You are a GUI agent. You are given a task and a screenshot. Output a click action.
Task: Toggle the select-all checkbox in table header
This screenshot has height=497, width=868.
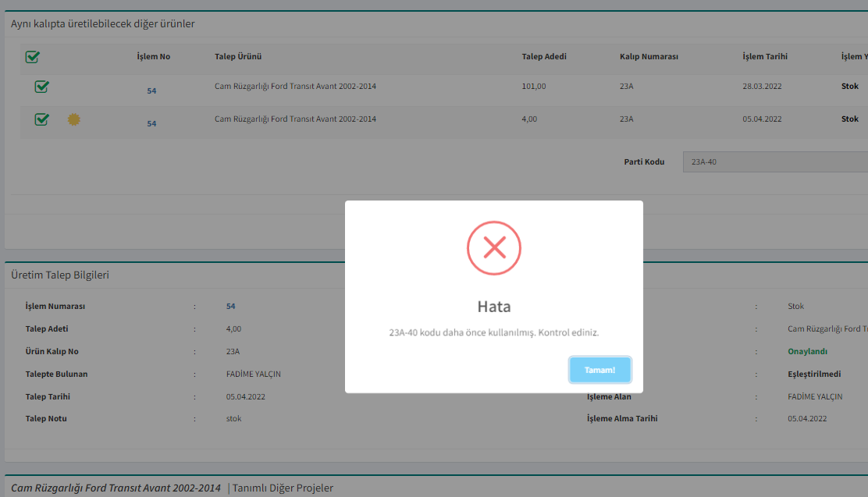(33, 57)
